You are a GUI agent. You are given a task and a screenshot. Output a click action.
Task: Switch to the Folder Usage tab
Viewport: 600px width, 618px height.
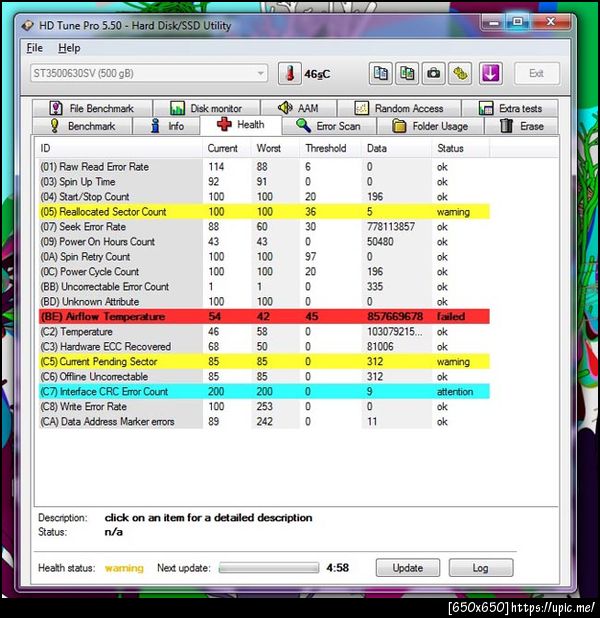(x=430, y=126)
